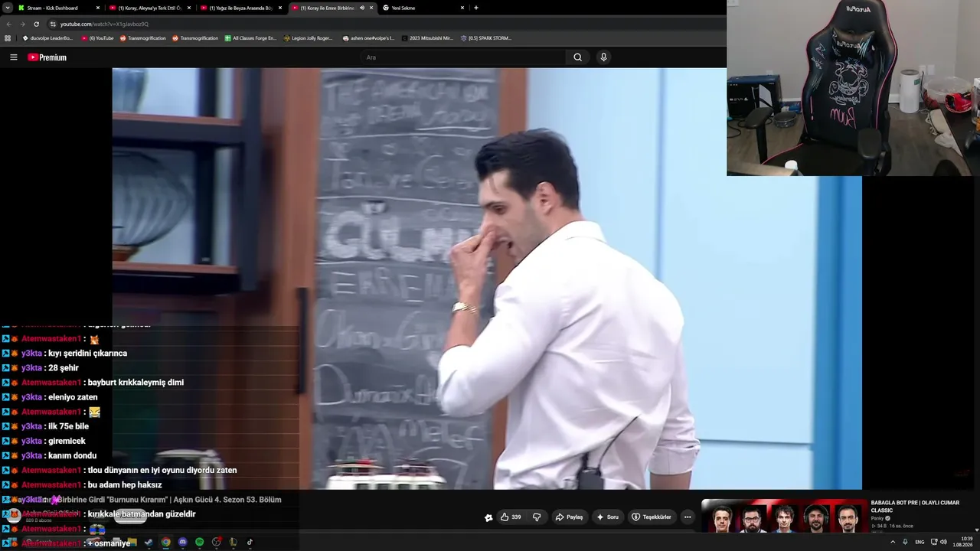Viewport: 980px width, 551px height.
Task: Open BABAGLA BOT PRE video title
Action: point(915,507)
